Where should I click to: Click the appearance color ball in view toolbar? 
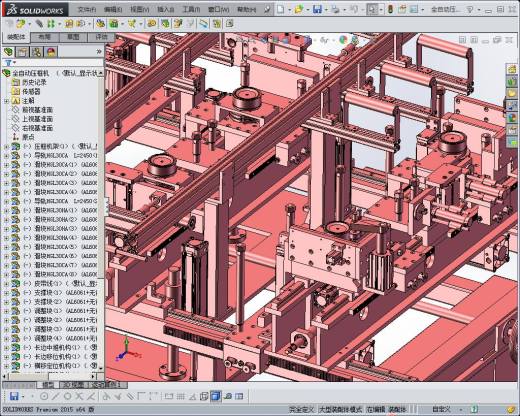coord(343,40)
